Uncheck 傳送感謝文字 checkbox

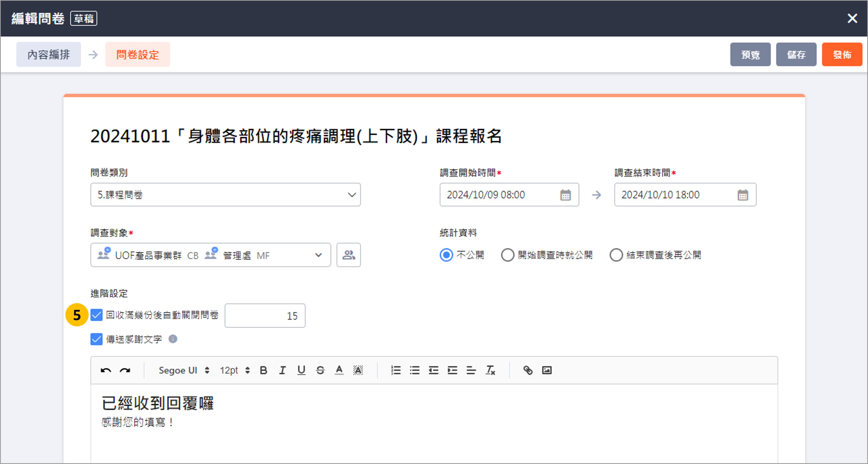coord(96,339)
